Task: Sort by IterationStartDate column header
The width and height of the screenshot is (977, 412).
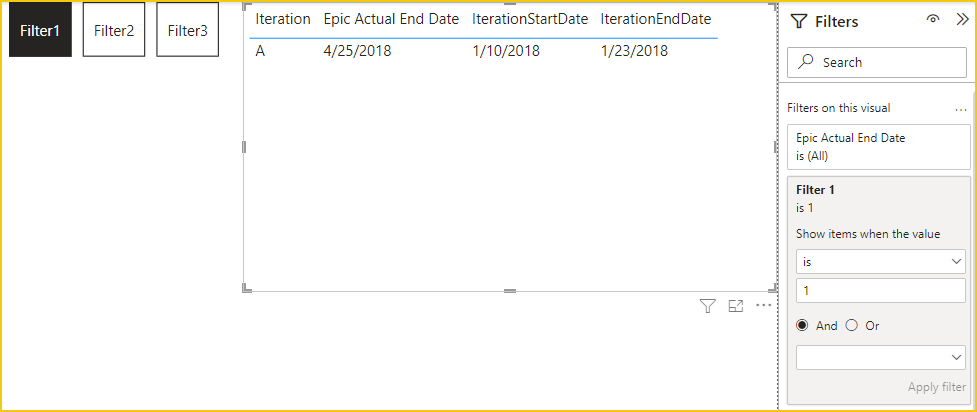Action: pos(530,19)
